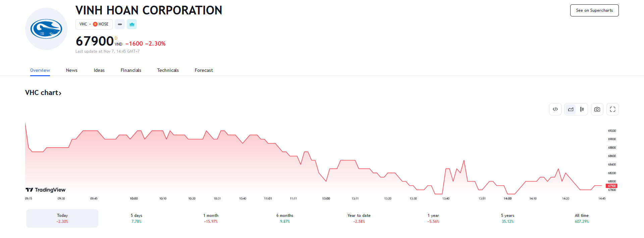Click the blue crown badge icon

tap(132, 24)
